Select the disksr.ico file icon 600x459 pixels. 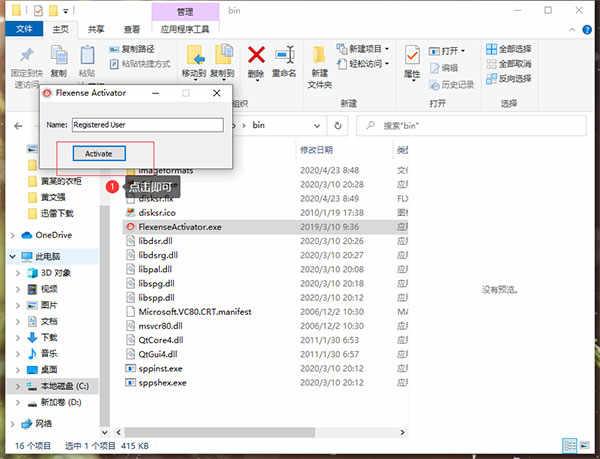(x=131, y=212)
